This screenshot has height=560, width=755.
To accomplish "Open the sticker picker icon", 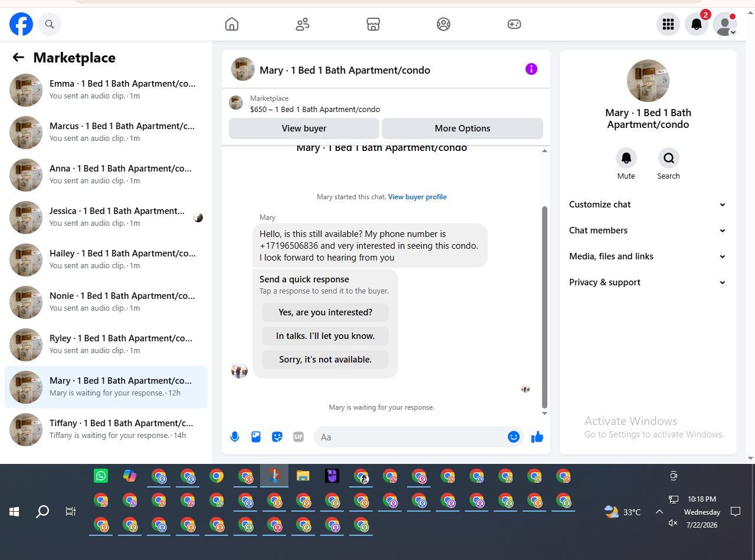I will [277, 437].
